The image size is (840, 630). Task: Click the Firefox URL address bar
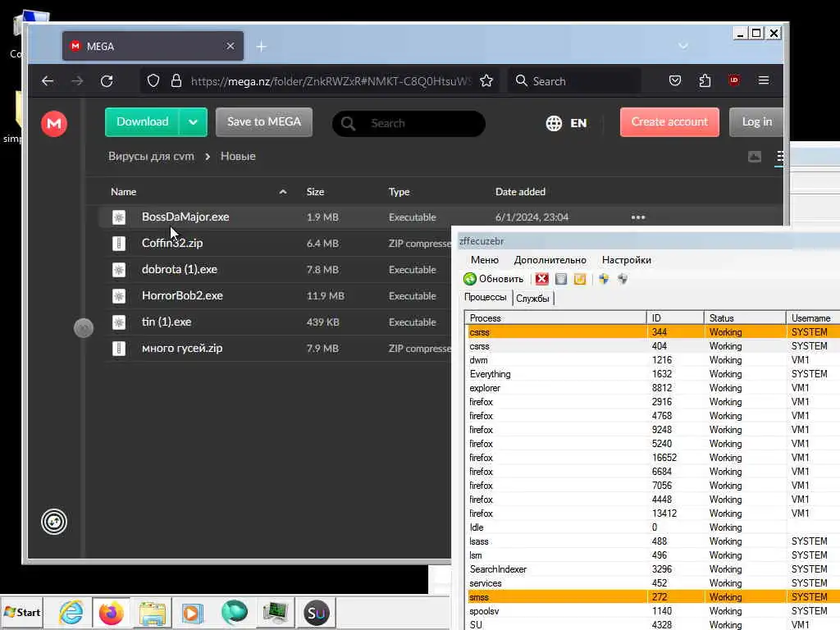coord(331,81)
